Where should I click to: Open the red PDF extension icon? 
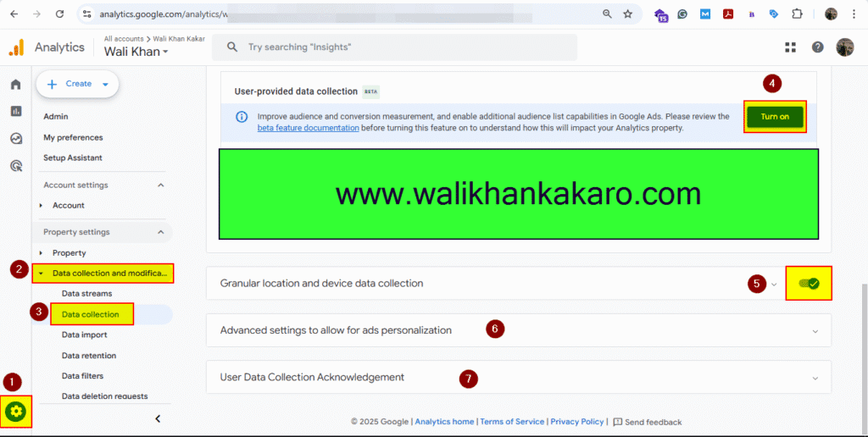point(728,14)
